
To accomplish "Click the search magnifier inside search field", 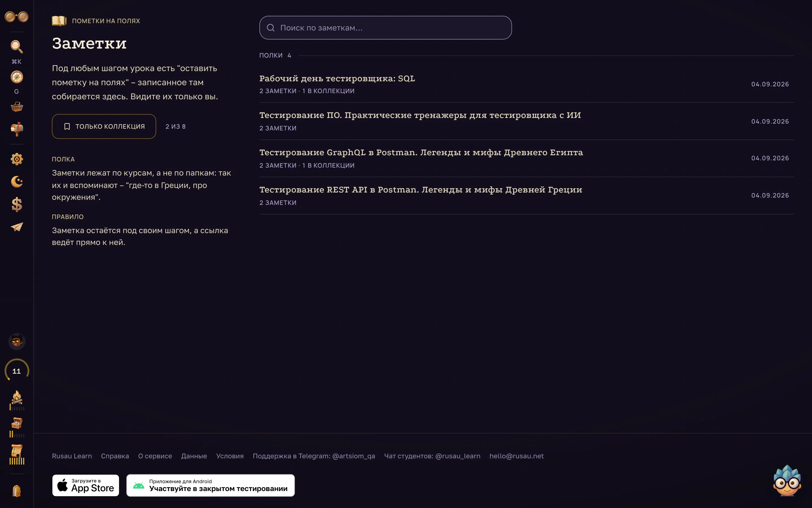I will [270, 28].
